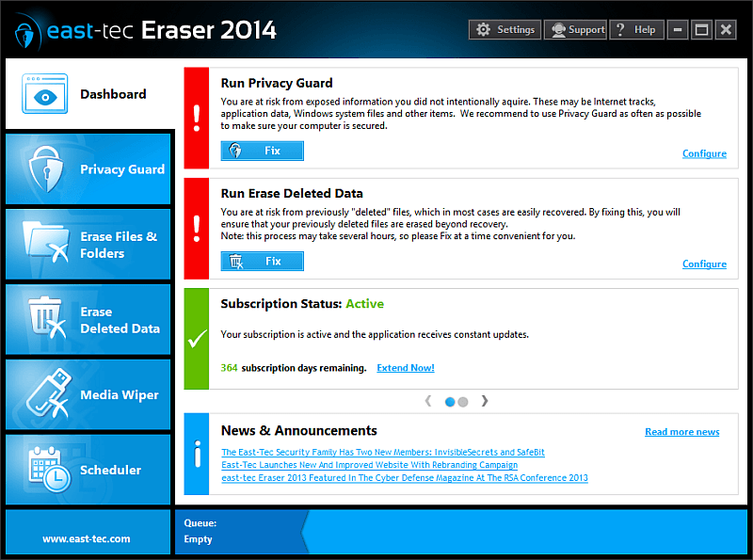This screenshot has width=753, height=560.
Task: Visit www.east-tec.com website link
Action: click(x=87, y=539)
